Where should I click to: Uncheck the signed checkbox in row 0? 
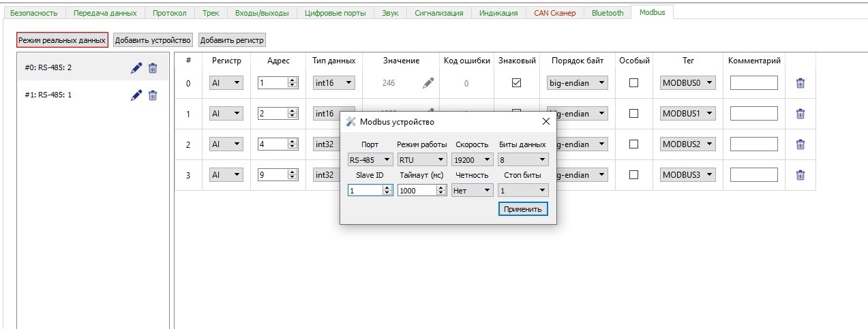pos(516,83)
